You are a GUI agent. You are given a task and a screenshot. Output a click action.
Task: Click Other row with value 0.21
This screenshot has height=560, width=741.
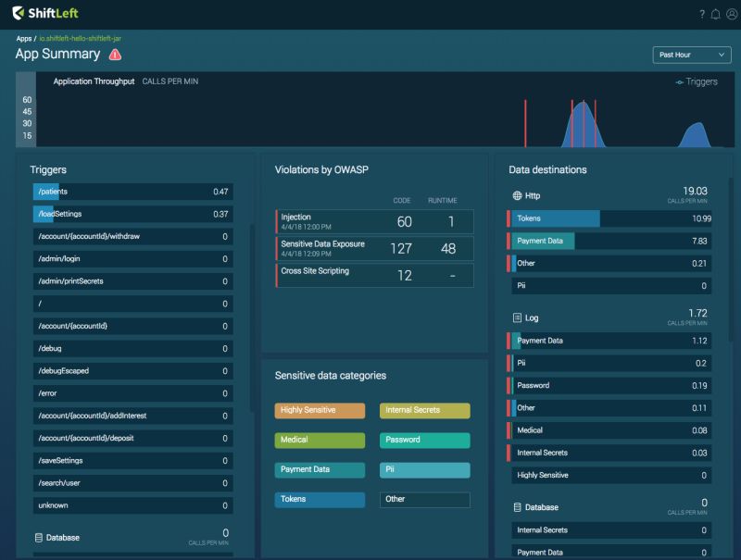609,264
